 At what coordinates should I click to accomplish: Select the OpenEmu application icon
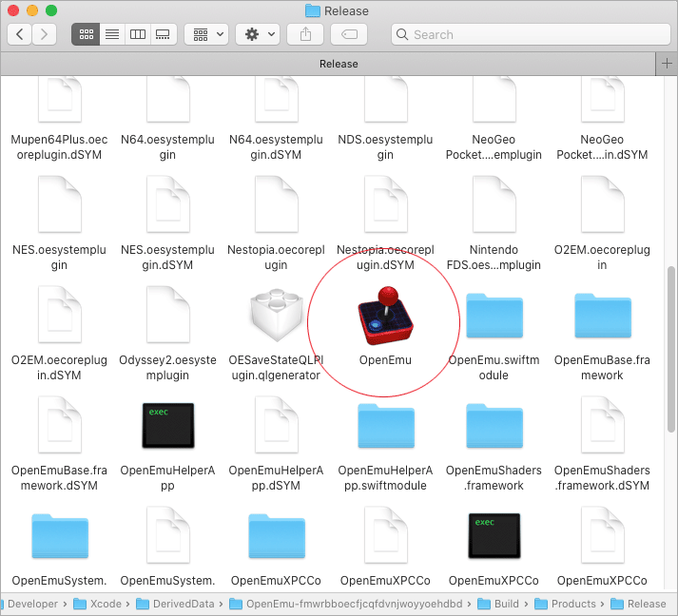coord(385,316)
